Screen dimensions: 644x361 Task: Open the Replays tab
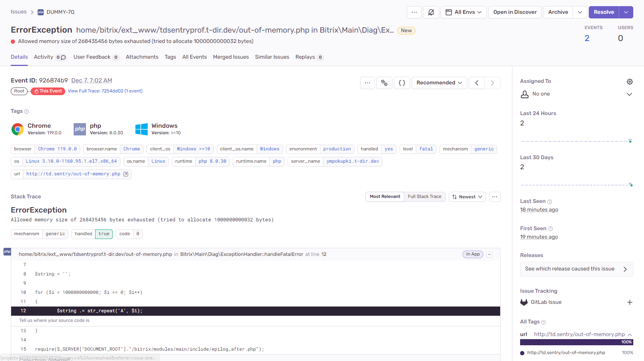310,57
